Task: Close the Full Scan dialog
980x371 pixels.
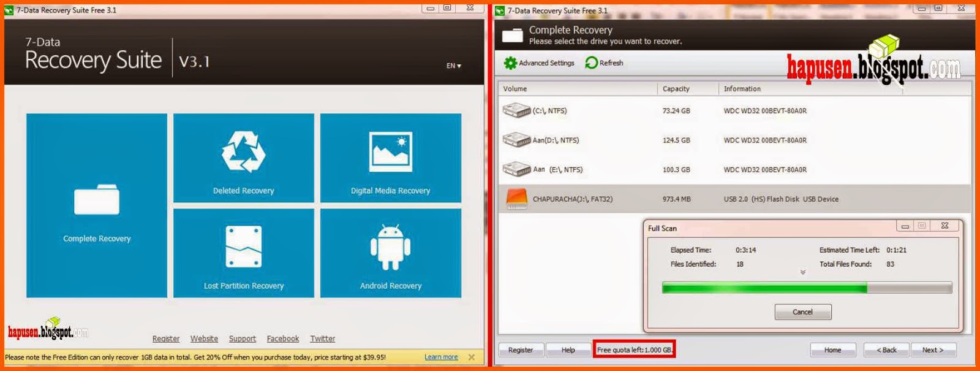Action: (x=945, y=226)
